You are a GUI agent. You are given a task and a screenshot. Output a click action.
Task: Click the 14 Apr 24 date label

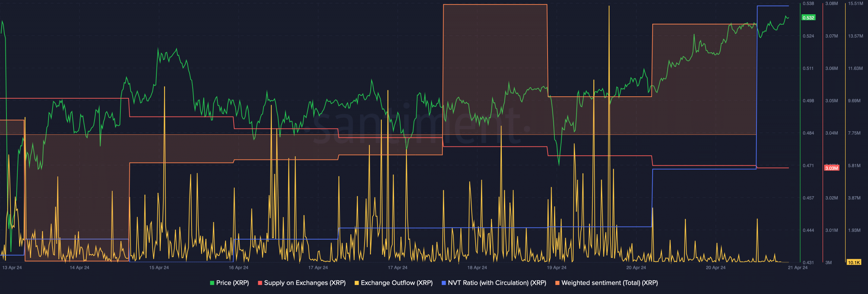point(79,268)
